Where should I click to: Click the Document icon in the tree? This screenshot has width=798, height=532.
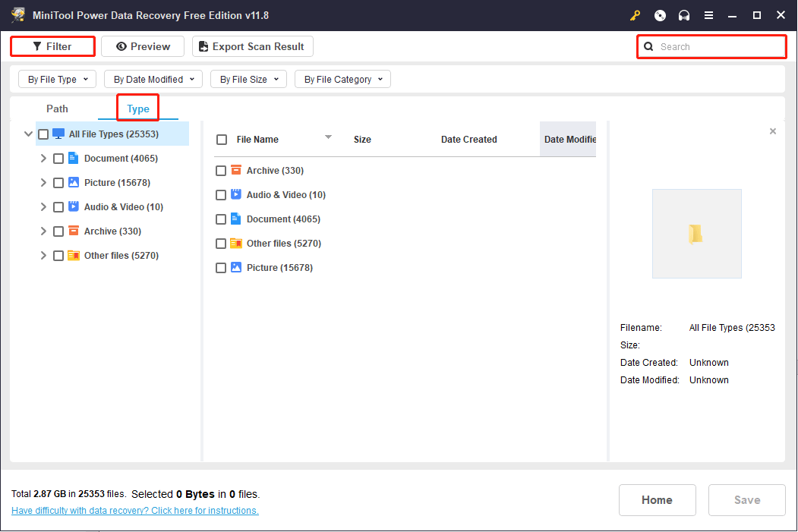(x=74, y=158)
